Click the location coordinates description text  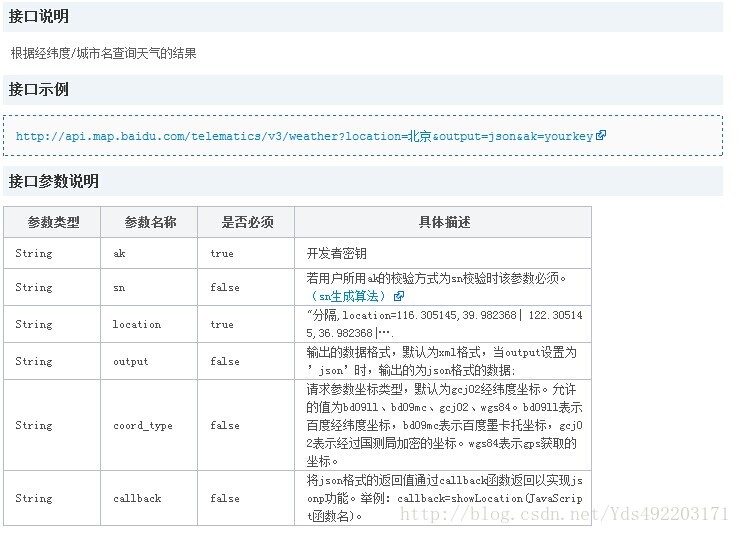(444, 324)
